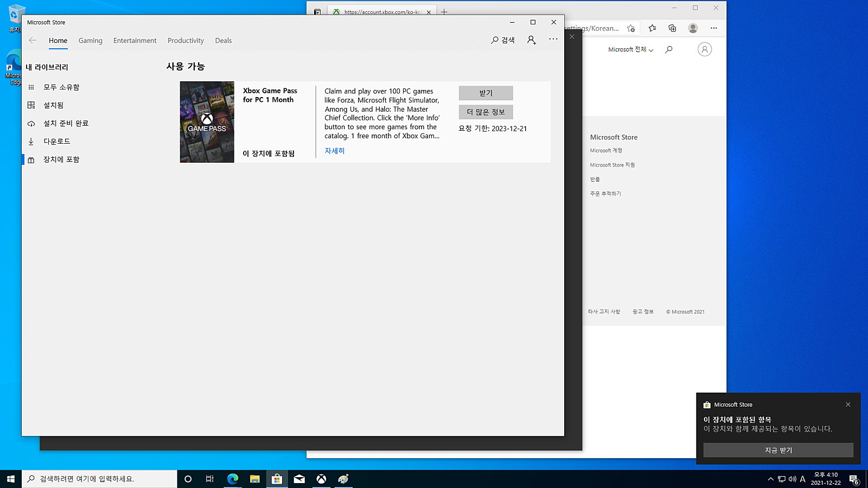
Task: Open the Microsoft 계정 link
Action: coord(606,151)
